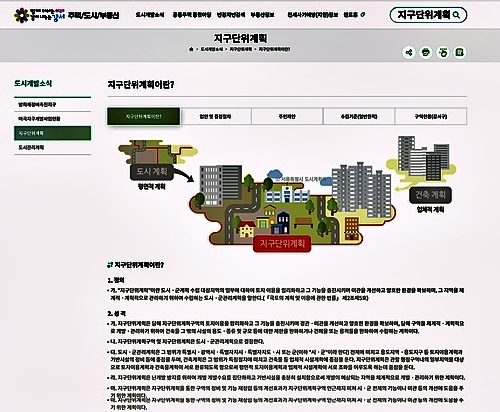Open the 공동주택 통합마당 menu
Viewport: 500px width, 412px height.
point(192,15)
